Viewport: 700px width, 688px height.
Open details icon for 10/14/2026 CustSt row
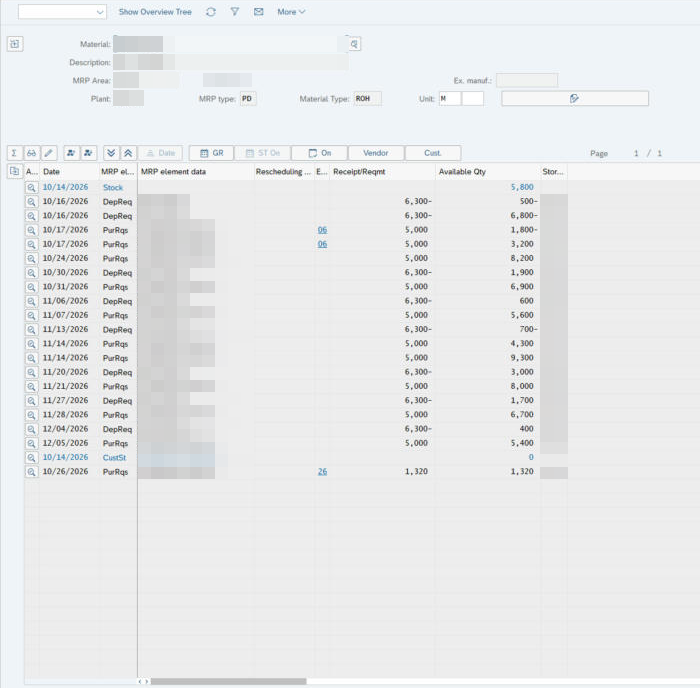[x=31, y=458]
